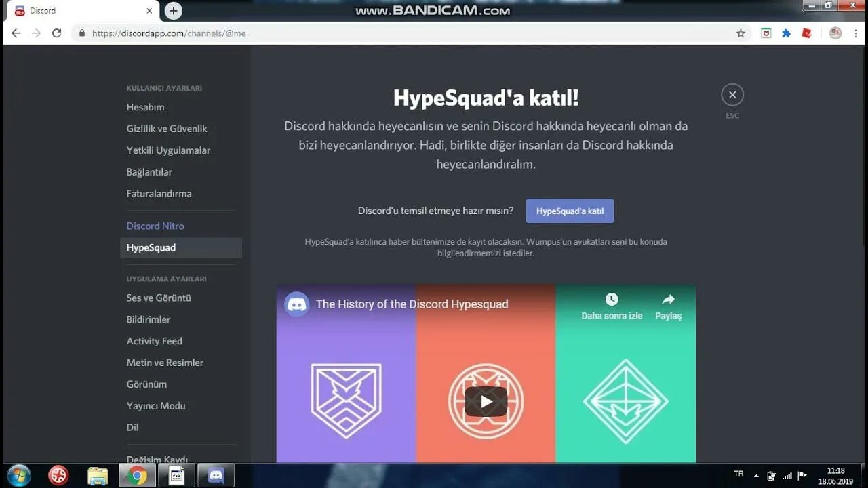Click the Action Center flag icon
Screen dimensions: 868x488
802,476
